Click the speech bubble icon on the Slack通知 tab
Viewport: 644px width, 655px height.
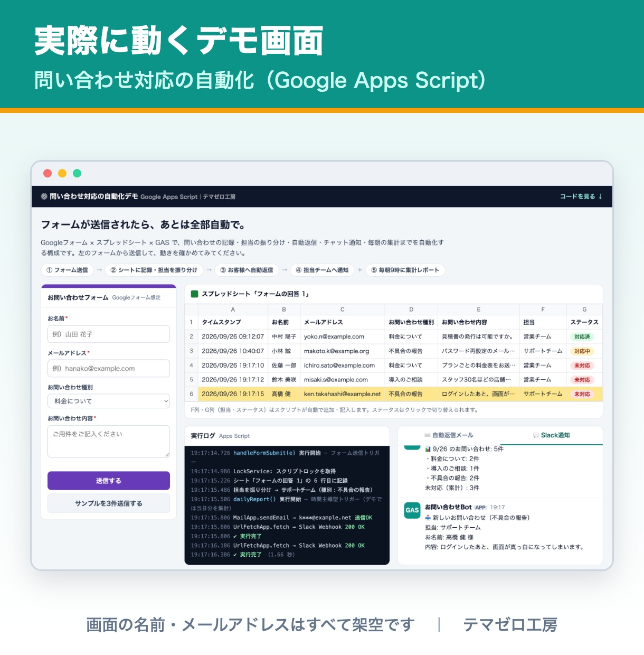536,435
